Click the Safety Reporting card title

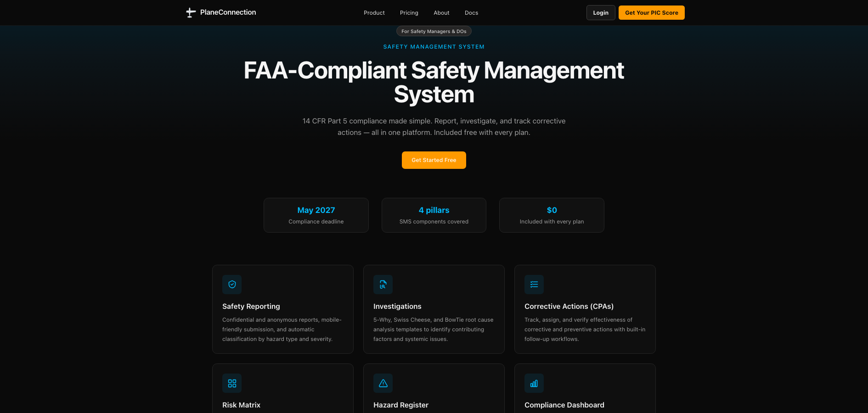tap(251, 307)
